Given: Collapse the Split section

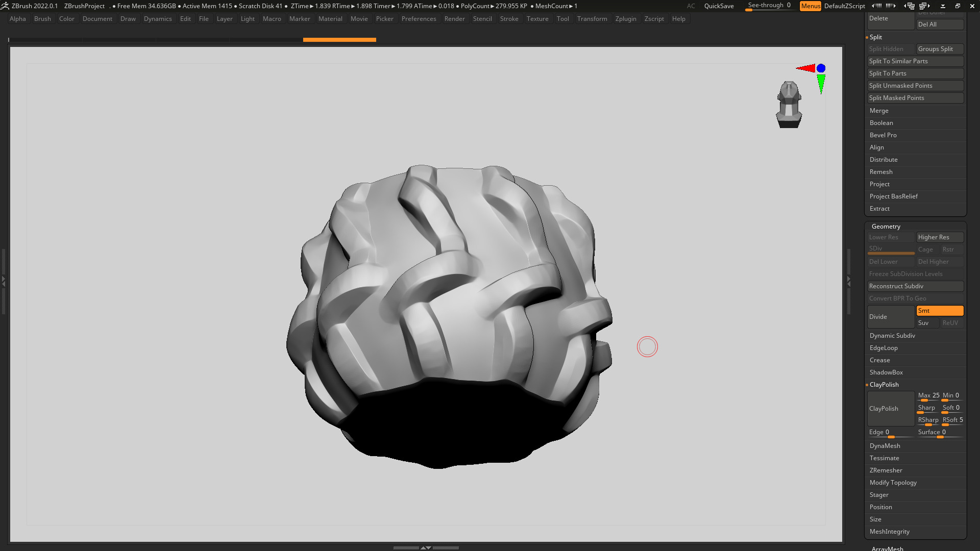Looking at the screenshot, I should 875,37.
